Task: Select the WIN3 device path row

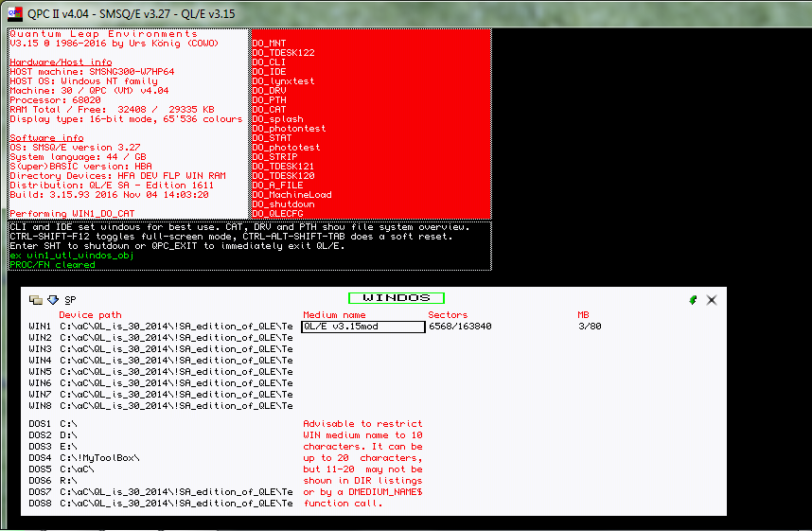Action: coord(161,349)
